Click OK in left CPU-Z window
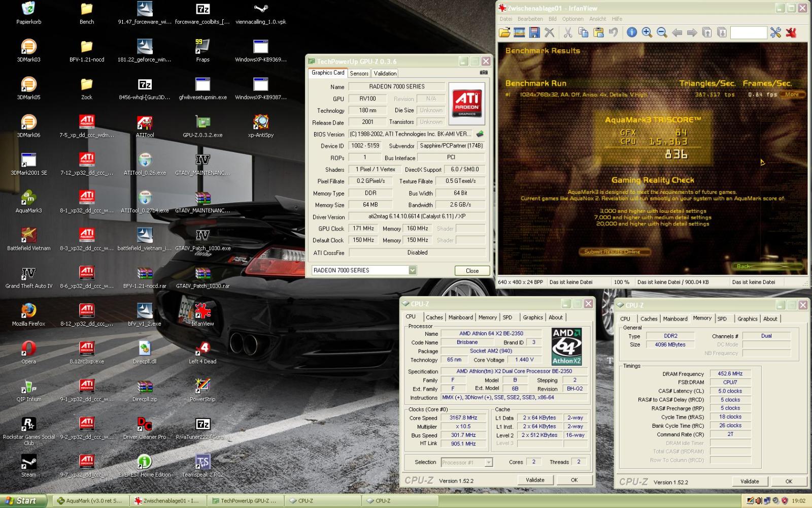Screen dimensions: 812x508 click(574, 480)
